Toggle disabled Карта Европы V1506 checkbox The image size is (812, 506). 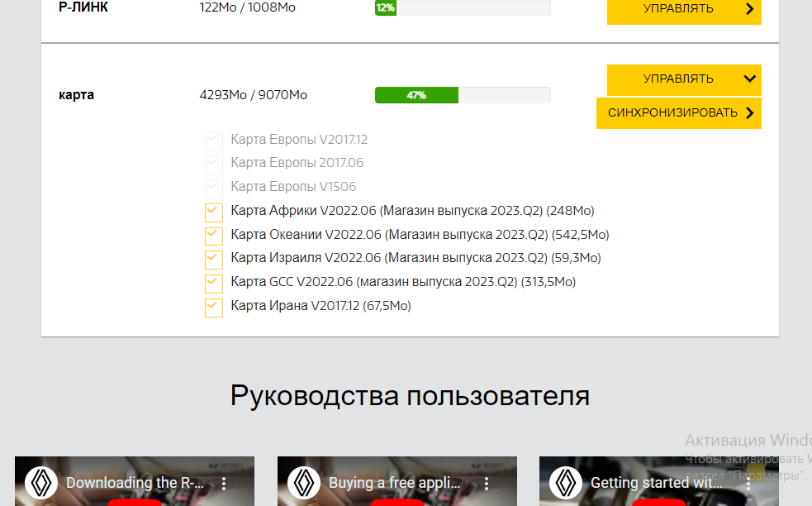pyautogui.click(x=214, y=189)
